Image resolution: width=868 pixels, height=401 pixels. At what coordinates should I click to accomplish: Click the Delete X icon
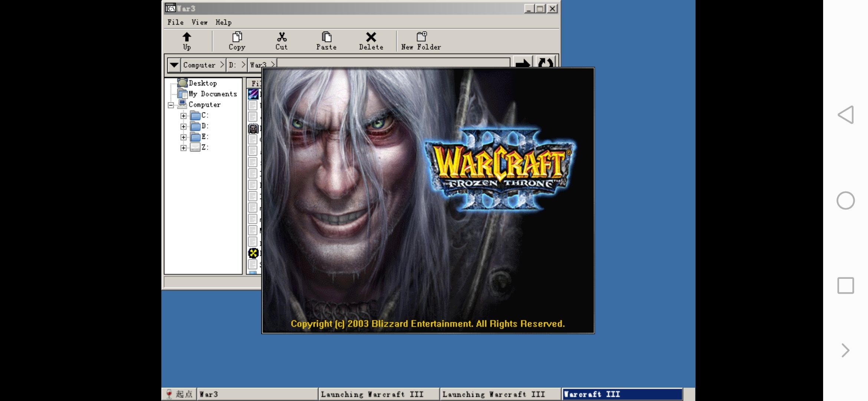371,37
